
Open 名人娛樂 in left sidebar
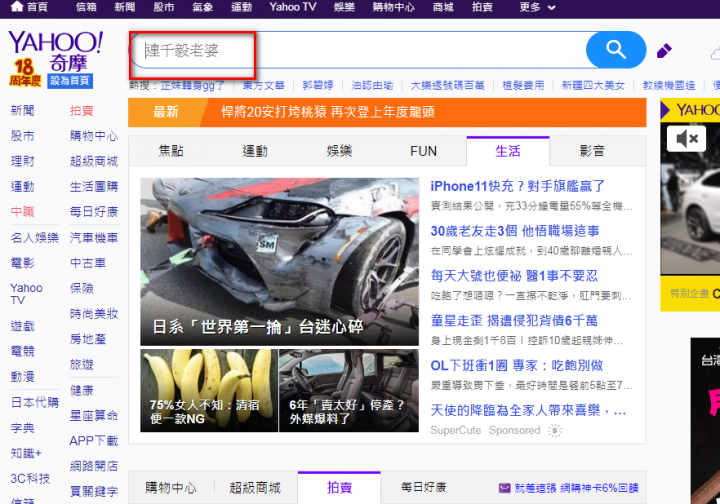pos(34,237)
